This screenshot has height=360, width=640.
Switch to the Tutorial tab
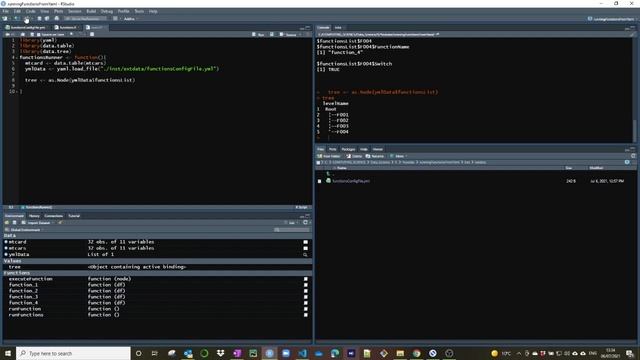[74, 216]
